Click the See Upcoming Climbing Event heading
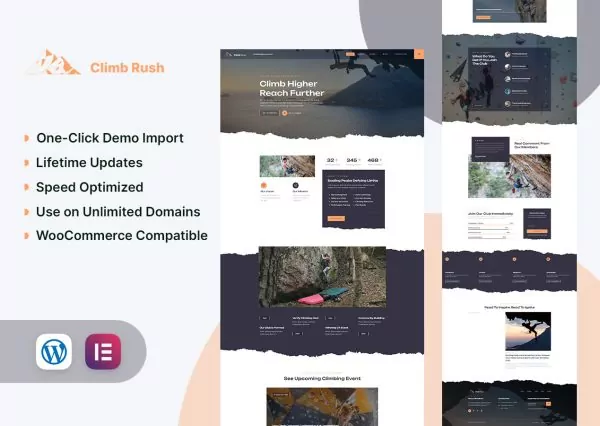The width and height of the screenshot is (600, 426). 322,379
